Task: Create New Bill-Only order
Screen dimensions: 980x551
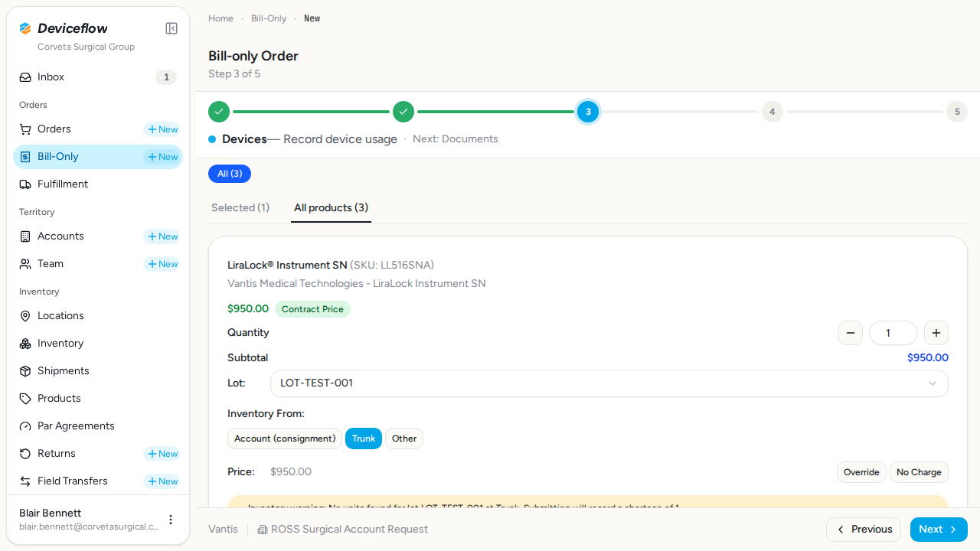Action: click(x=162, y=157)
